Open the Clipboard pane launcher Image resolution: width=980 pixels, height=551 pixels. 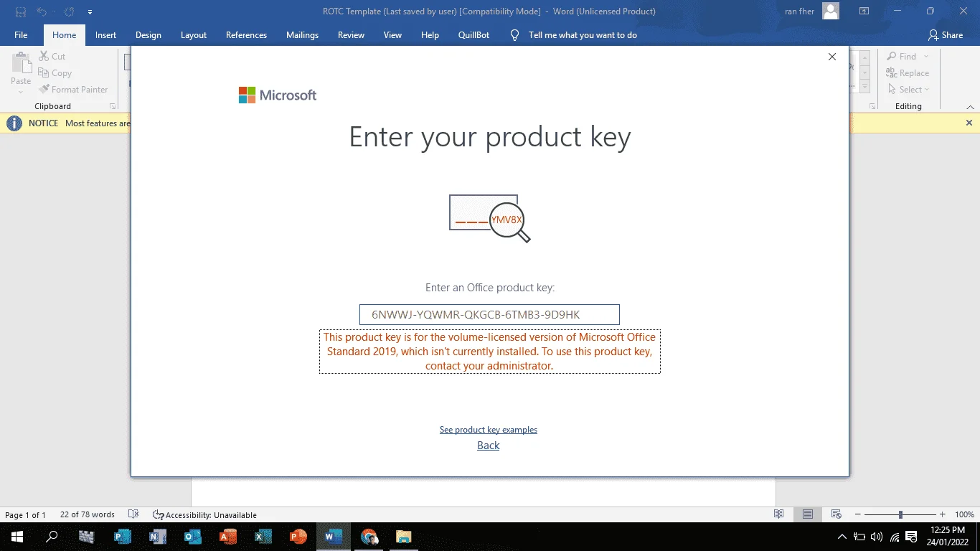click(112, 106)
